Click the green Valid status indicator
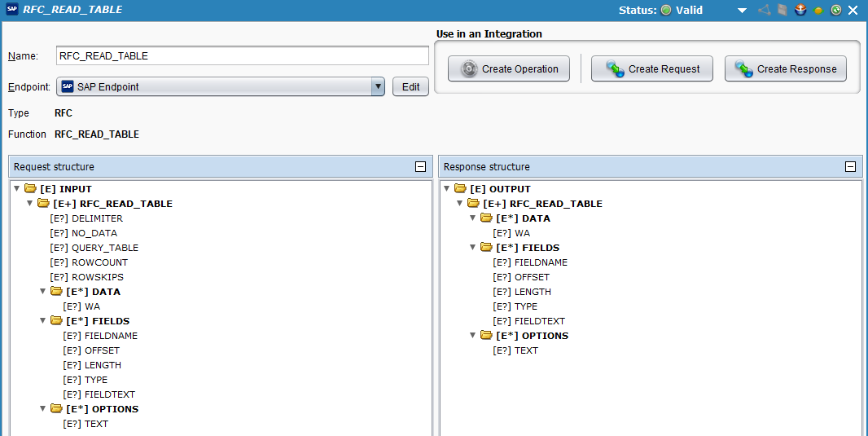868x436 pixels. [665, 11]
